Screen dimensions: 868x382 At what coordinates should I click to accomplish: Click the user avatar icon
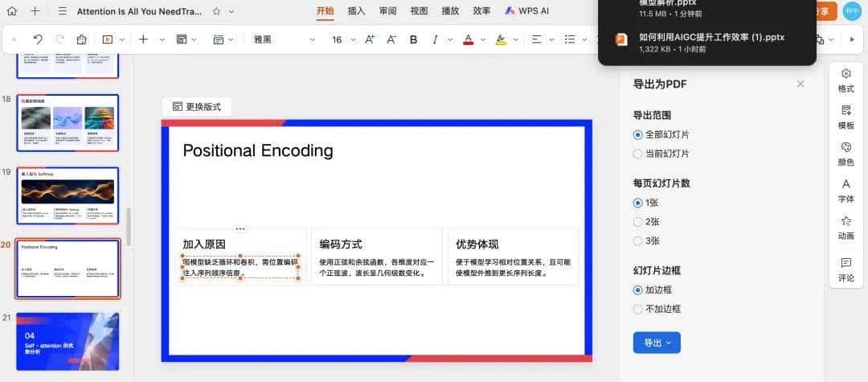click(851, 11)
